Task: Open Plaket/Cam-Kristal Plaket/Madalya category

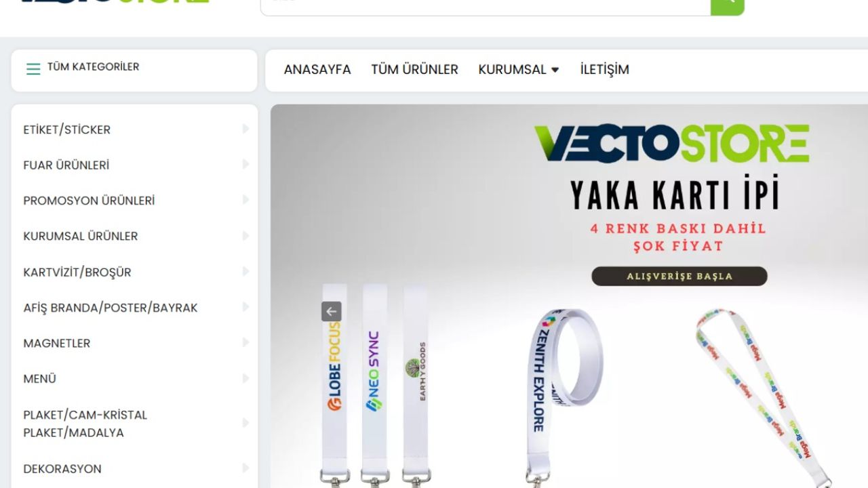Action: (85, 424)
